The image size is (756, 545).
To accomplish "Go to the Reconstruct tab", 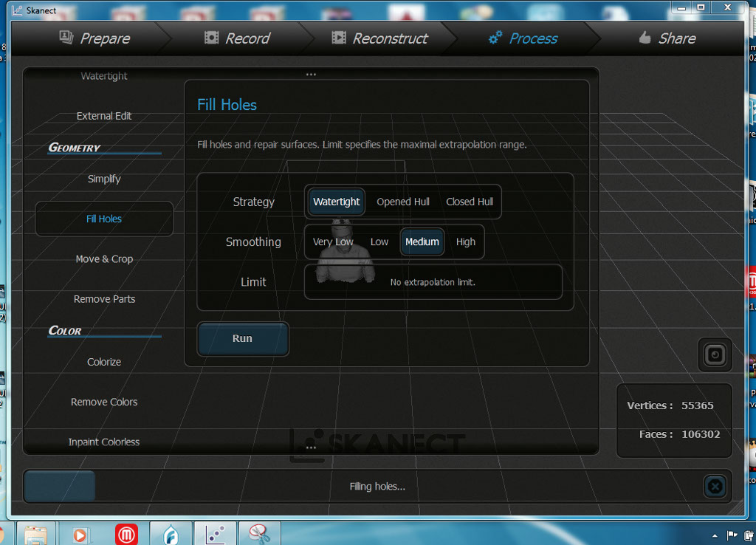I will coord(379,38).
